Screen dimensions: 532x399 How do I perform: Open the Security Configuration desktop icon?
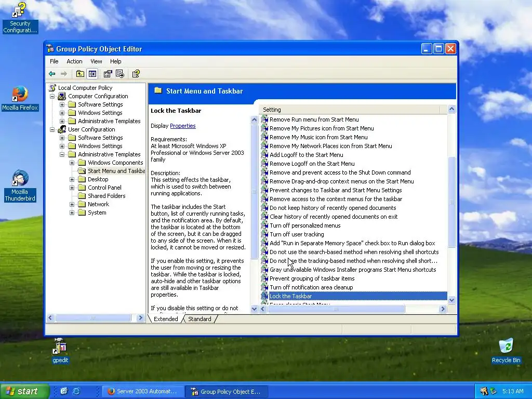[x=20, y=18]
